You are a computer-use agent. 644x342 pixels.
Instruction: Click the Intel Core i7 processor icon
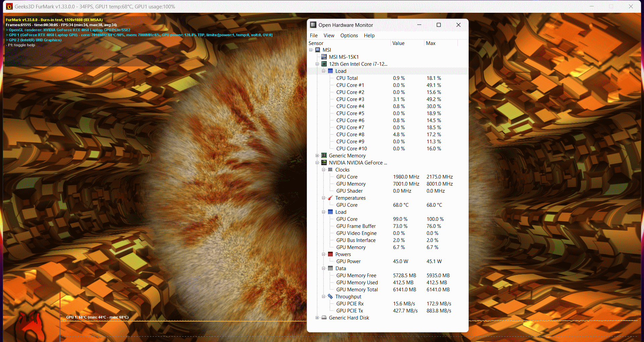324,64
